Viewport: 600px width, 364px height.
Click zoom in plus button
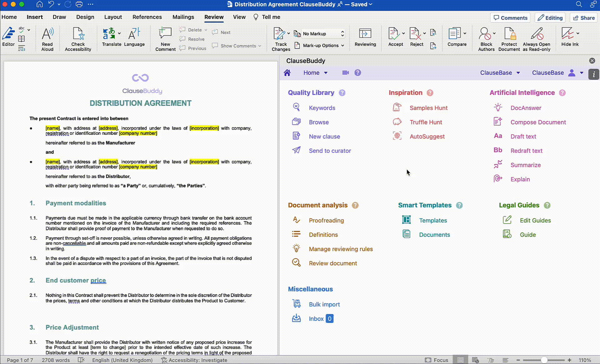(x=569, y=360)
